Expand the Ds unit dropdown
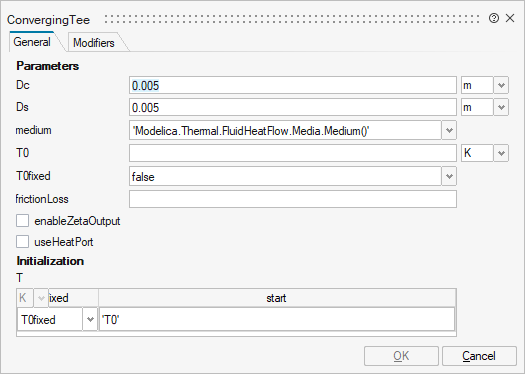This screenshot has height=374, width=525. pyautogui.click(x=501, y=107)
